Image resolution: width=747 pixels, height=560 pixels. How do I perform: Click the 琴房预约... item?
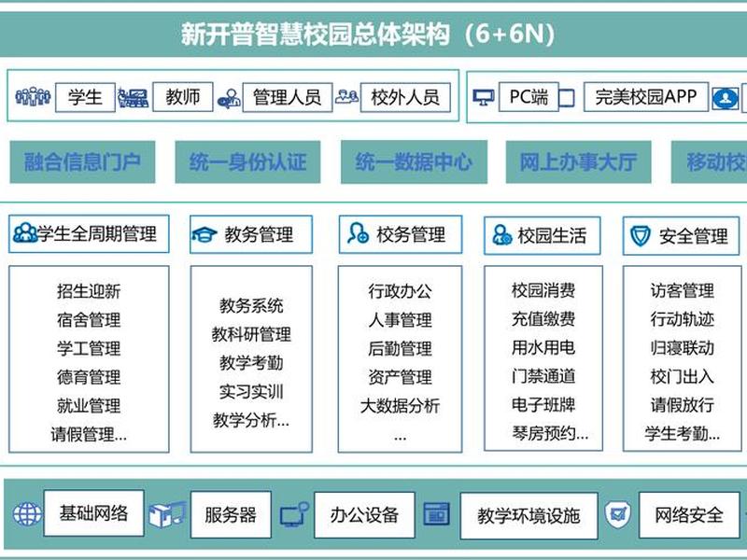(x=550, y=433)
